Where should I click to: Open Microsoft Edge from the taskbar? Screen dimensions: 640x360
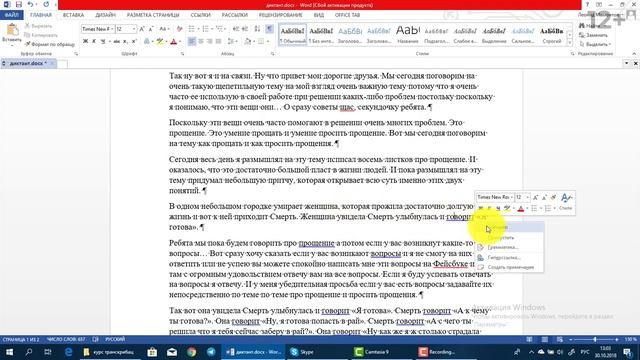pyautogui.click(x=69, y=351)
